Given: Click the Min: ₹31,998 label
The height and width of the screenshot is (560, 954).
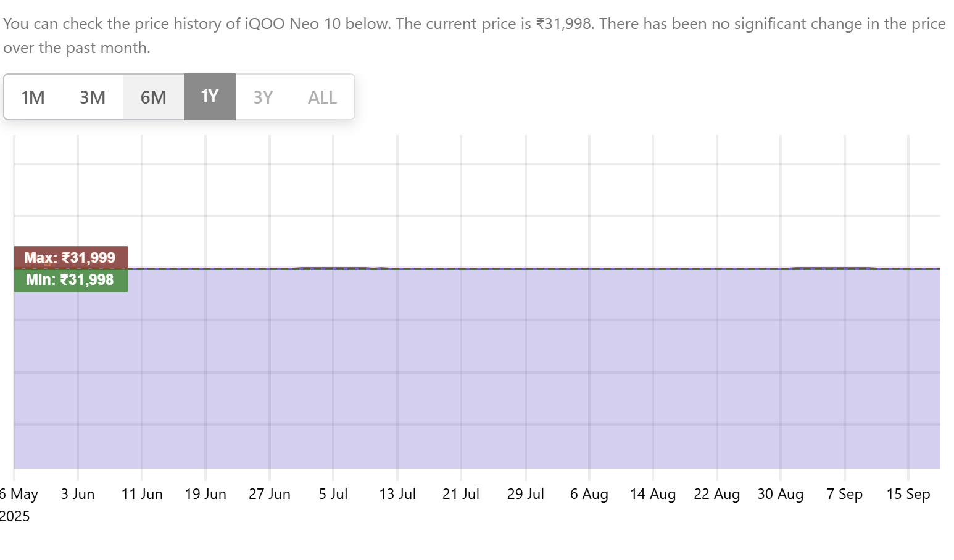Looking at the screenshot, I should coord(71,280).
